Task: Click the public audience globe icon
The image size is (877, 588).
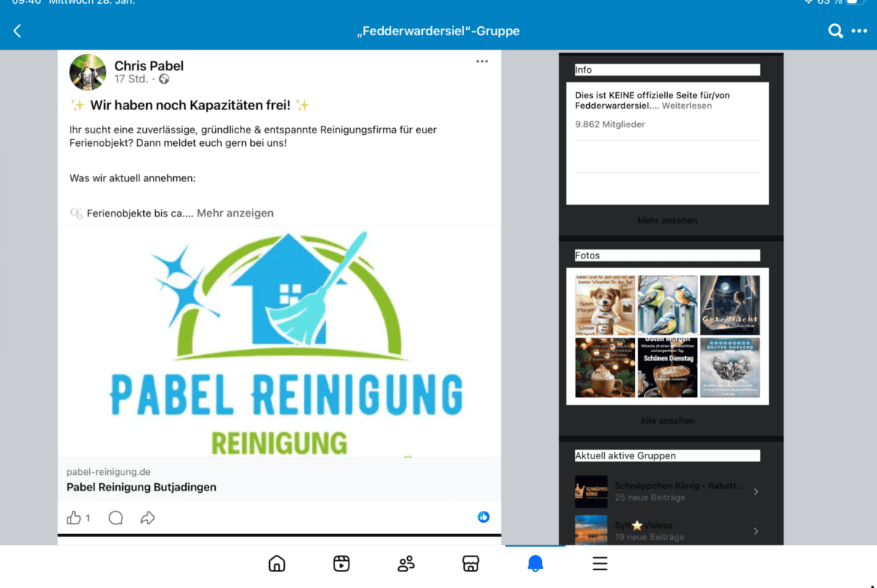Action: tap(164, 79)
